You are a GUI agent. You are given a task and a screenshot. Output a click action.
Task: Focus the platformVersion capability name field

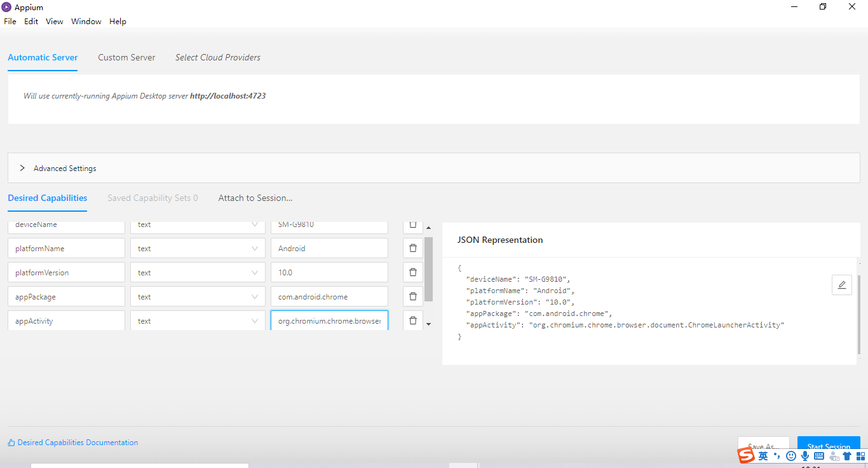point(67,273)
